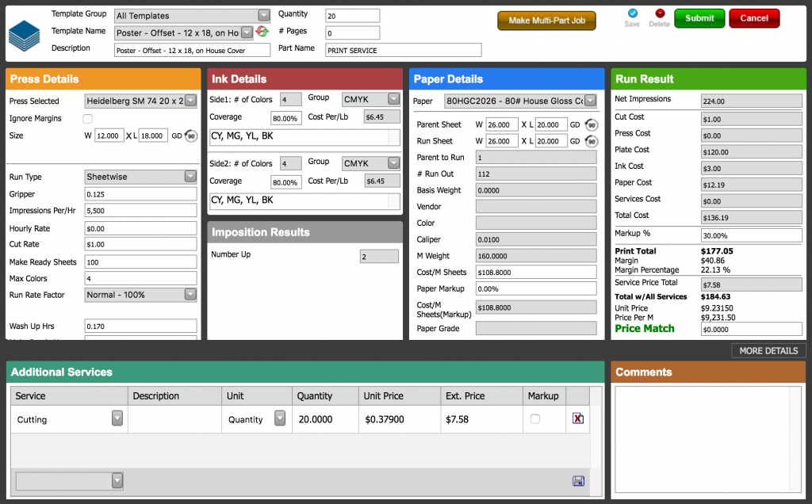Click the blue Save checkmark icon
812x504 pixels.
click(x=632, y=13)
